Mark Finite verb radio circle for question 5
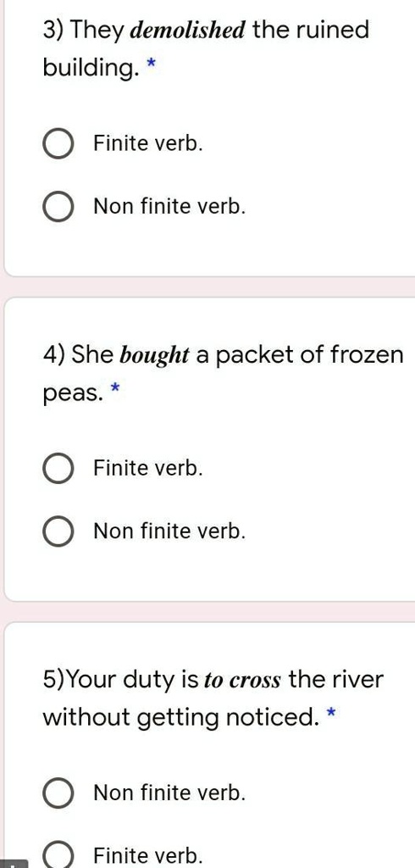Viewport: 415px width, 868px height. coord(58,856)
